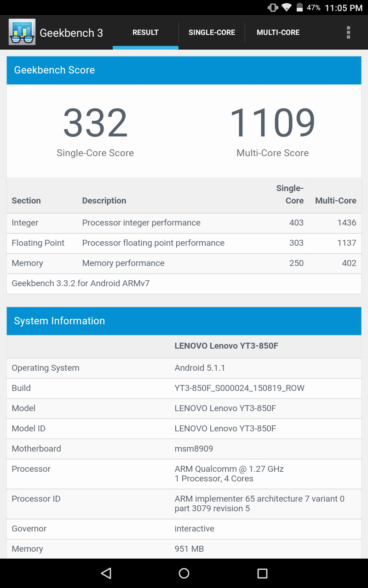Screen dimensions: 368x588
Task: Tap the Memory performance row
Action: pyautogui.click(x=184, y=263)
